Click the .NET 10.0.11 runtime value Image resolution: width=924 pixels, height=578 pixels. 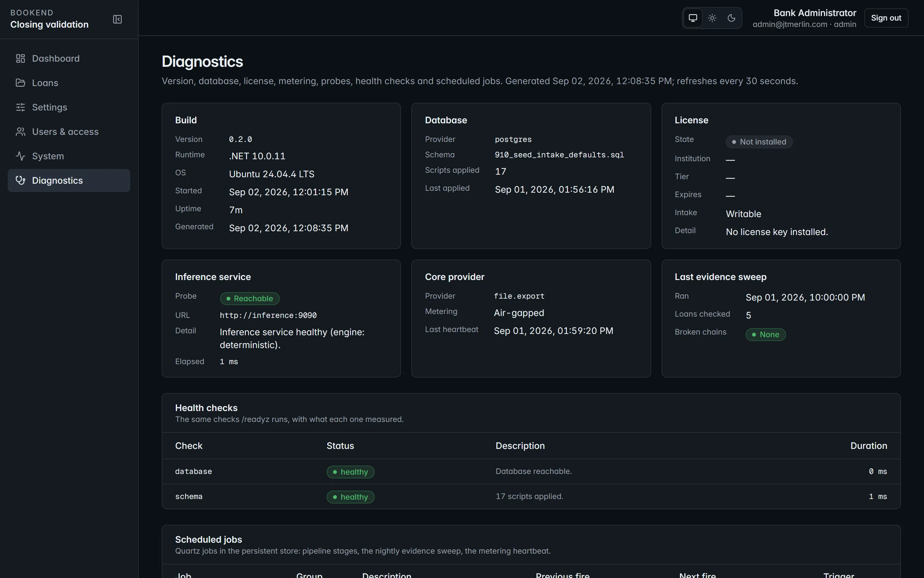click(x=257, y=156)
